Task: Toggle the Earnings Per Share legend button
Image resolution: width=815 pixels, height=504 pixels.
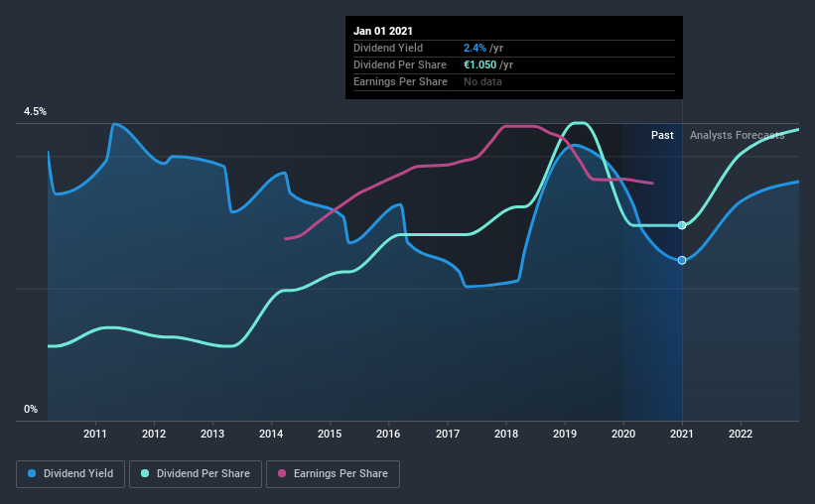Action: click(x=333, y=474)
